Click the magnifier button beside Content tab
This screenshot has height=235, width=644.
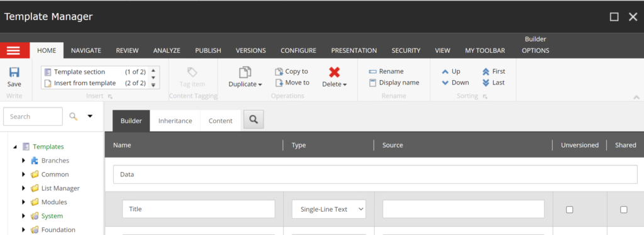click(254, 119)
